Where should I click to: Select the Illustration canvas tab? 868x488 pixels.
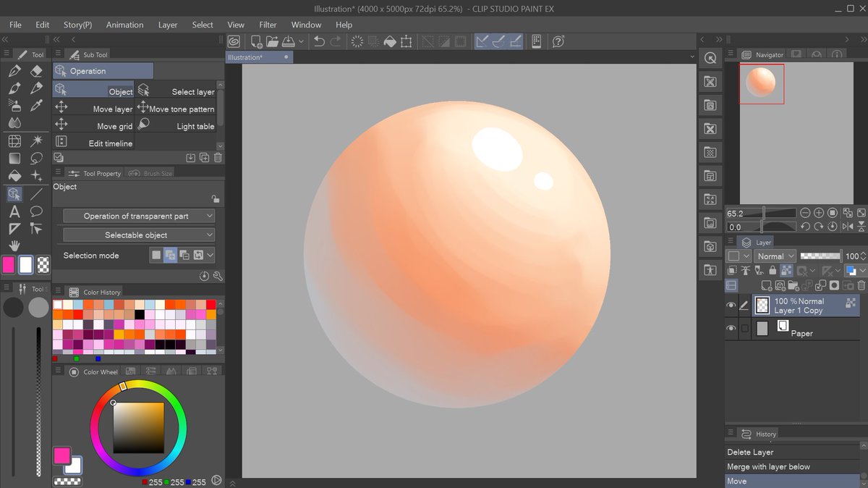[x=260, y=56]
